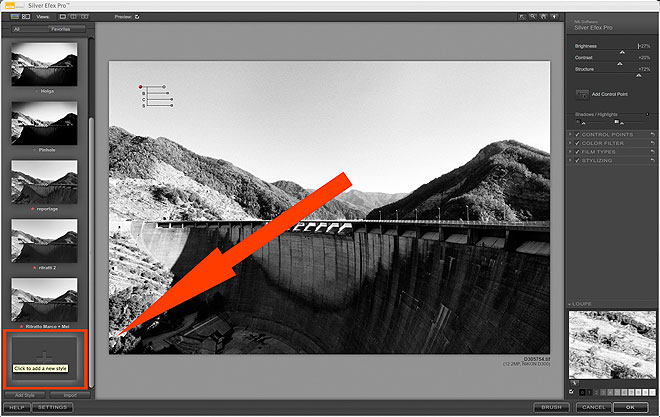Disable the Stylizing section

(x=577, y=160)
